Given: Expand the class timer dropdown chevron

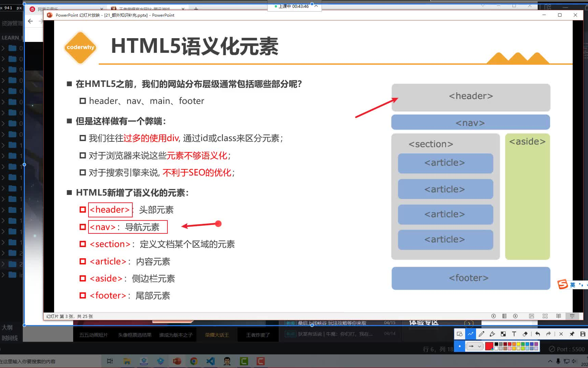Looking at the screenshot, I should 316,6.
